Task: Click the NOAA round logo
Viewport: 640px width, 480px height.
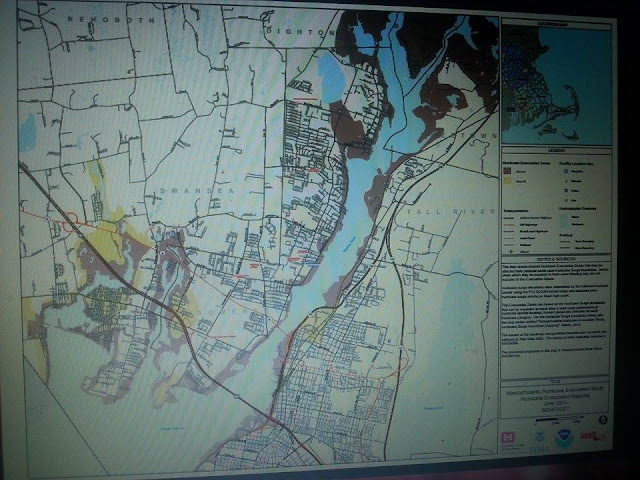Action: (564, 438)
